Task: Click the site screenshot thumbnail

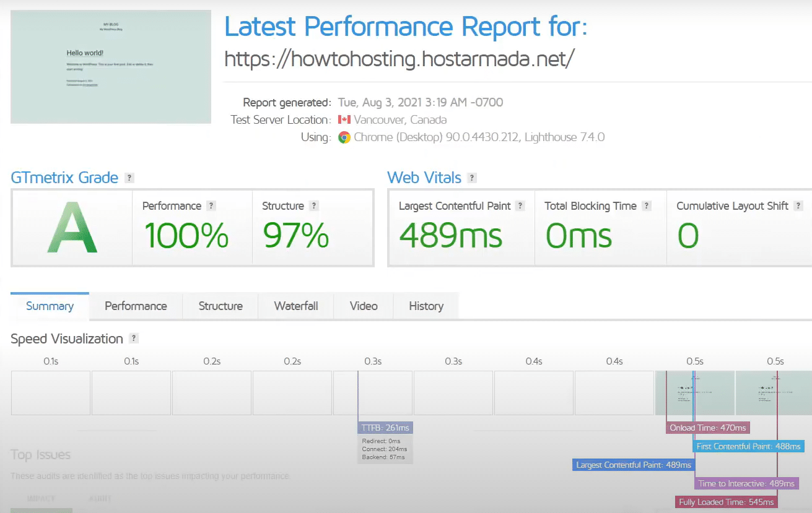Action: pos(111,66)
